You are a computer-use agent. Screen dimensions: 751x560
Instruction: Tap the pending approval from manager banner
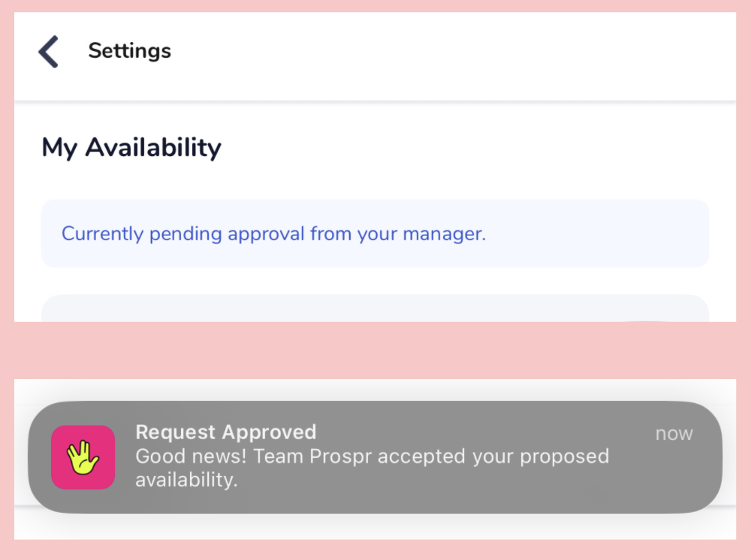(x=375, y=233)
